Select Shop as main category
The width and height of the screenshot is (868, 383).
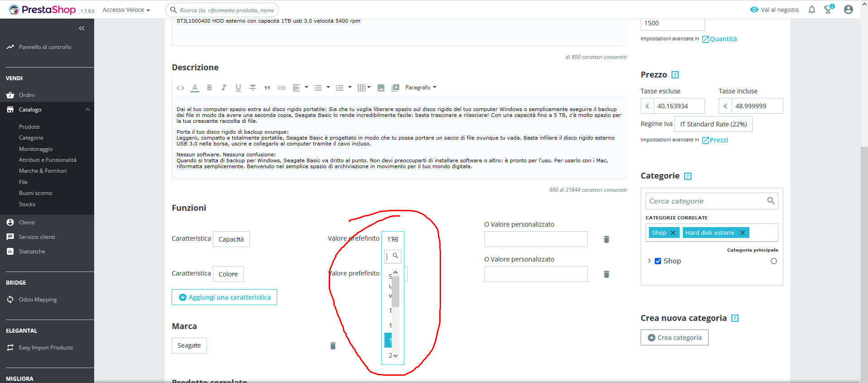tap(774, 261)
